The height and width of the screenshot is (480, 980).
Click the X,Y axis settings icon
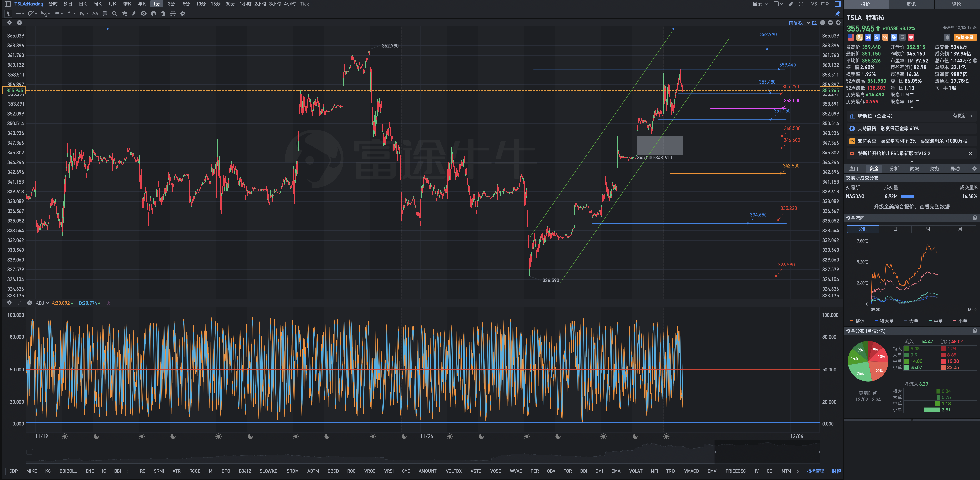tap(815, 23)
